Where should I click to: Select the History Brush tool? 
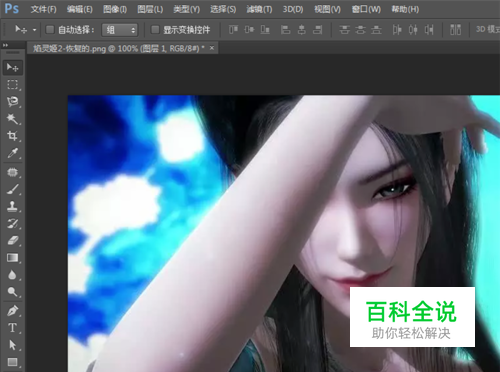coord(13,223)
